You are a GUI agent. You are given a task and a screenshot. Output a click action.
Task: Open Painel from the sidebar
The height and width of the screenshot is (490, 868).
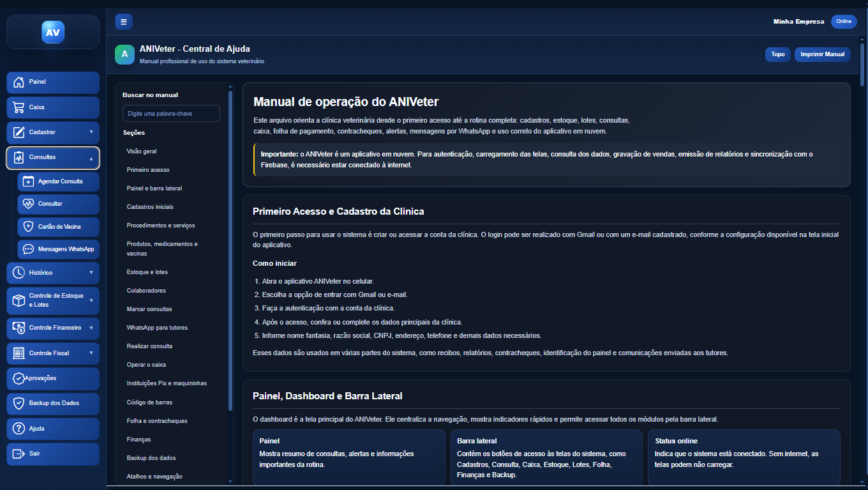pos(53,82)
